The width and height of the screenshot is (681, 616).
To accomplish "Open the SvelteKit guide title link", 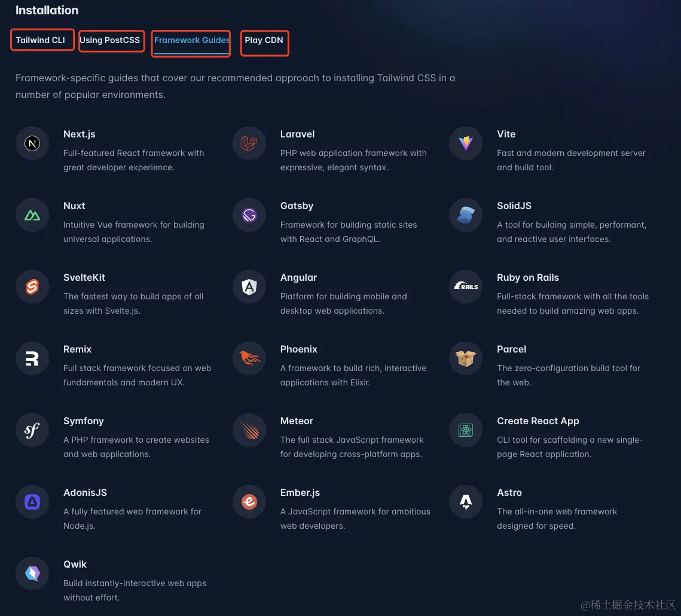I will click(x=84, y=277).
